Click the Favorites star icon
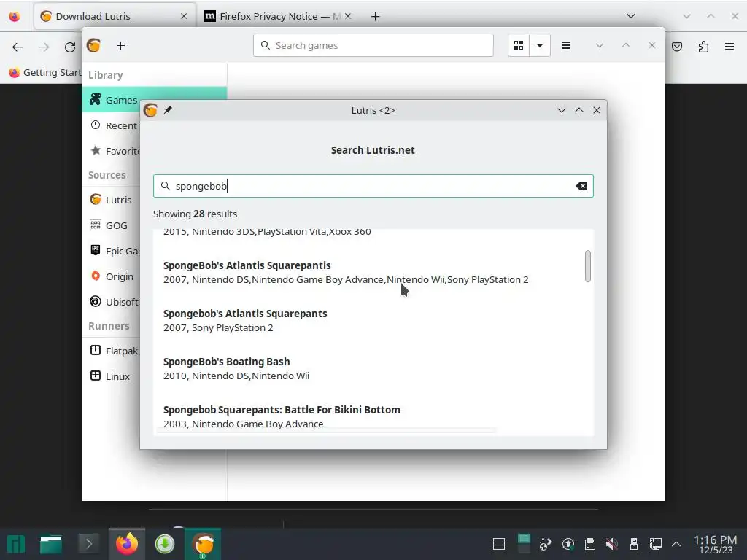The height and width of the screenshot is (560, 747). point(96,150)
